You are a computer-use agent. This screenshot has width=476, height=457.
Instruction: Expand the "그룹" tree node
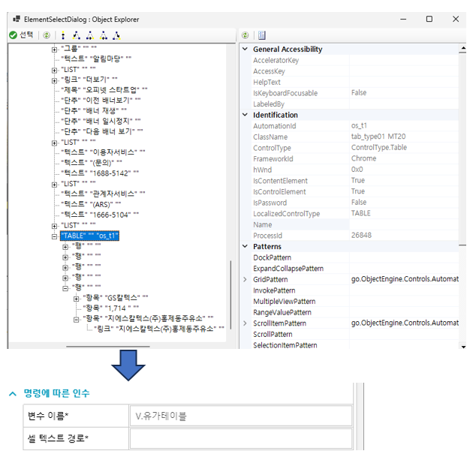[54, 50]
